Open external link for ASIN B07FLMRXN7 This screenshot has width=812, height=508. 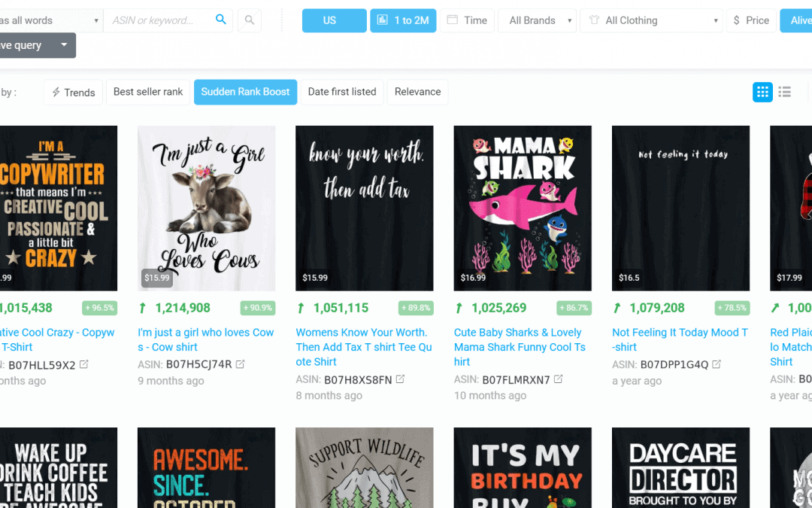click(558, 379)
